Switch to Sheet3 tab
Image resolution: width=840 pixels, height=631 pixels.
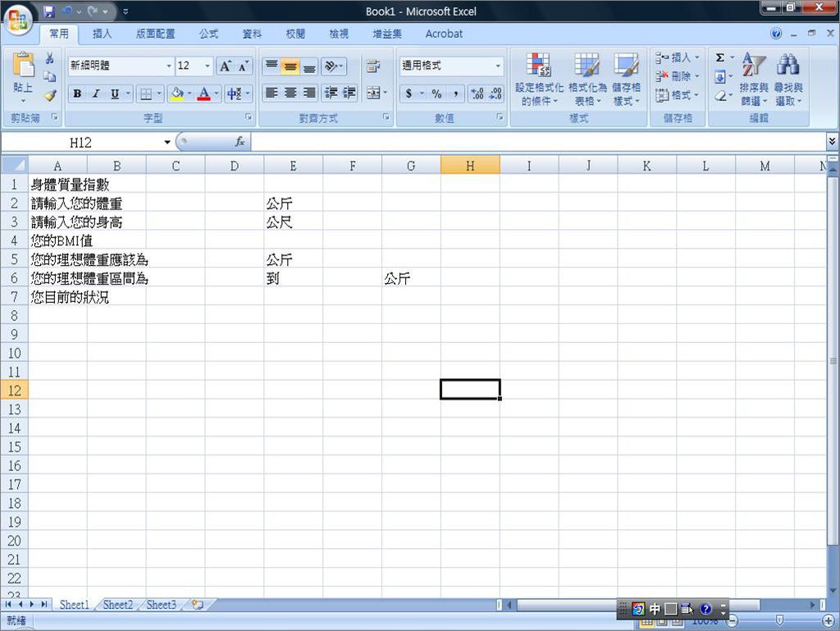coord(161,605)
